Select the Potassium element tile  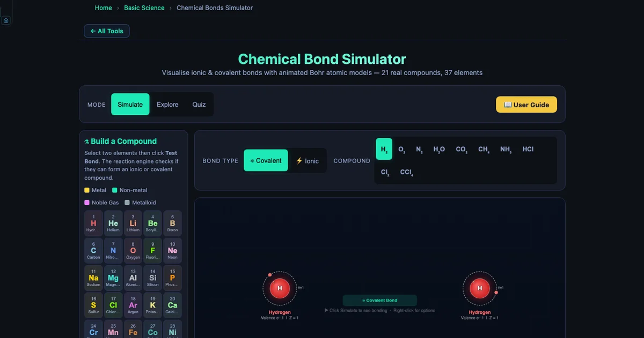click(x=153, y=305)
